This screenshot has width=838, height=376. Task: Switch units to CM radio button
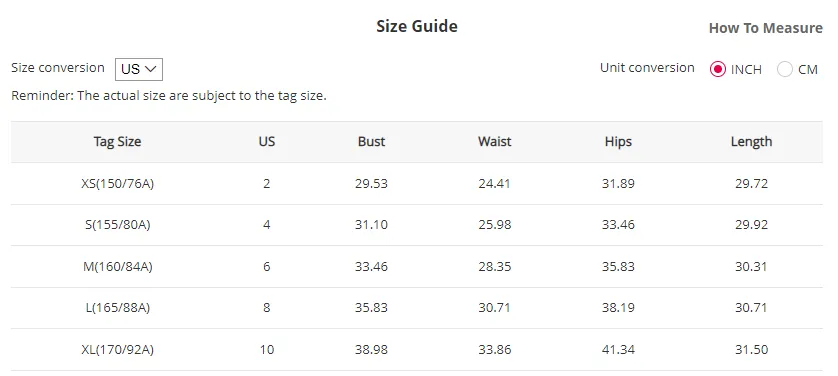tap(785, 69)
